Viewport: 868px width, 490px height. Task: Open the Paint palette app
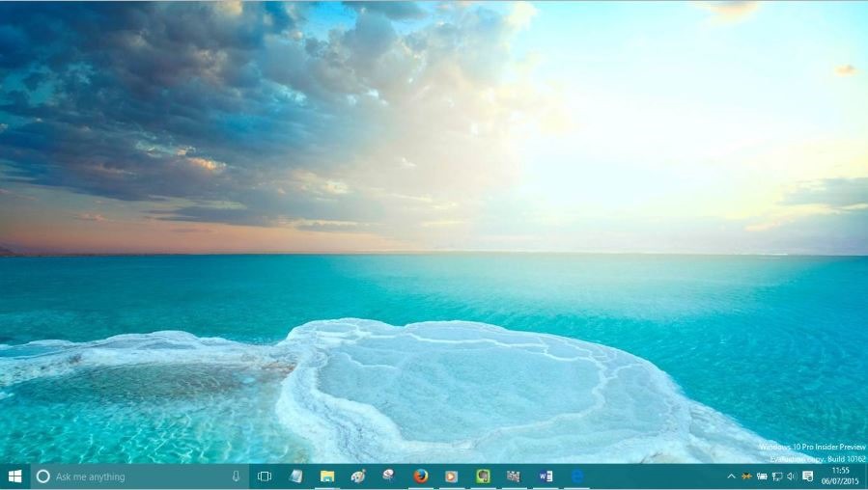coord(358,476)
